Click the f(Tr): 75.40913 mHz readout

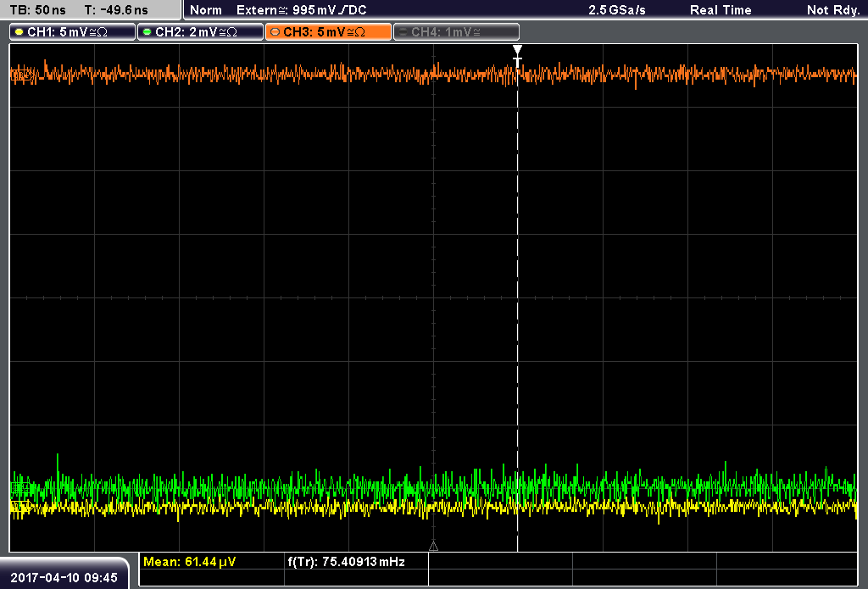pos(347,562)
